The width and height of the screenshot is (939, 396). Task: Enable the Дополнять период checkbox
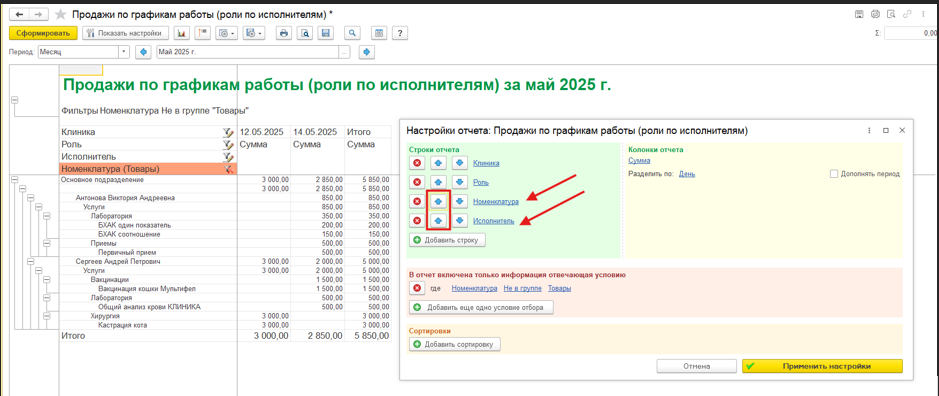(x=834, y=174)
